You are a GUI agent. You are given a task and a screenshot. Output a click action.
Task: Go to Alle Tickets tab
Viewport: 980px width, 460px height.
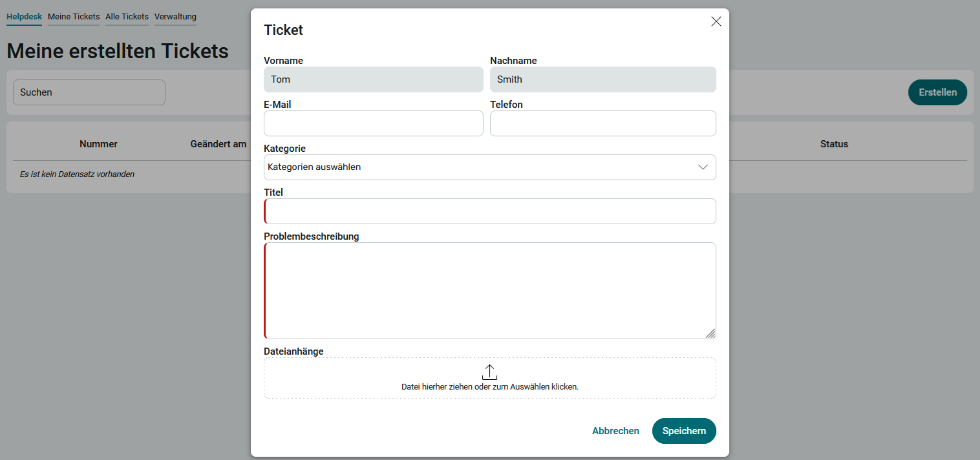click(127, 17)
